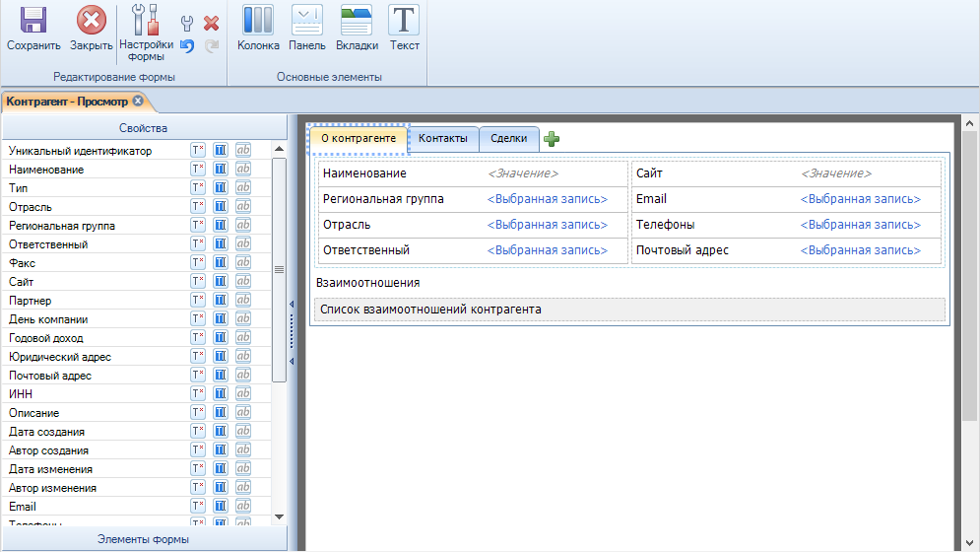
Task: Click T* icon for ИНН row
Action: pyautogui.click(x=198, y=393)
